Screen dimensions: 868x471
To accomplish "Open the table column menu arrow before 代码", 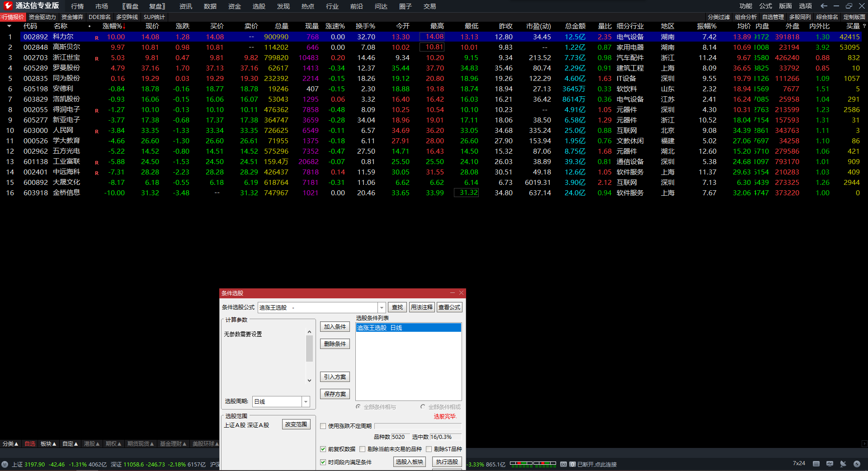I will click(9, 26).
